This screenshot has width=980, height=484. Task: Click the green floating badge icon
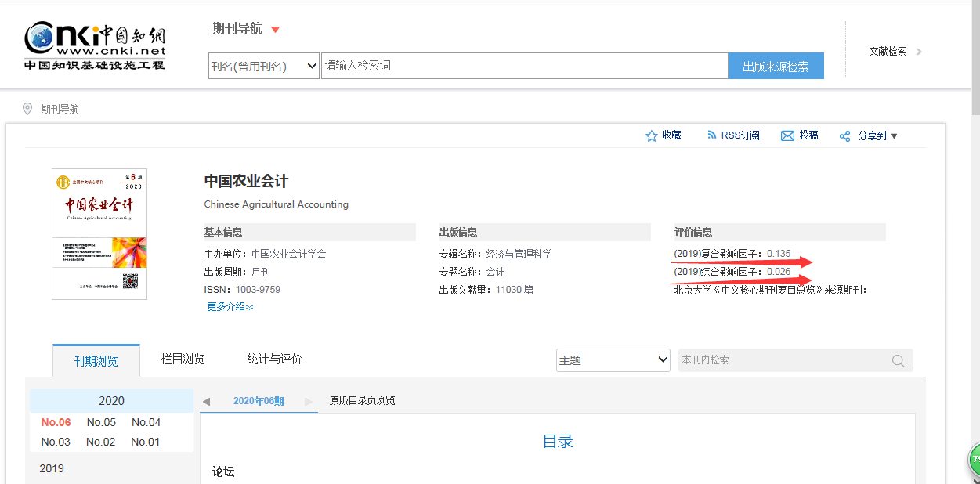(x=975, y=460)
